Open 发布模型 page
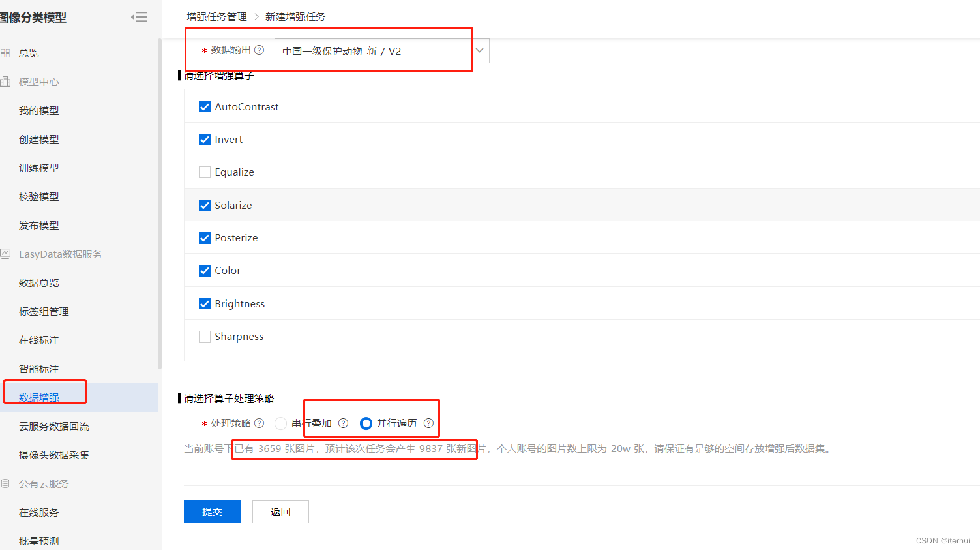This screenshot has height=550, width=980. (x=39, y=225)
